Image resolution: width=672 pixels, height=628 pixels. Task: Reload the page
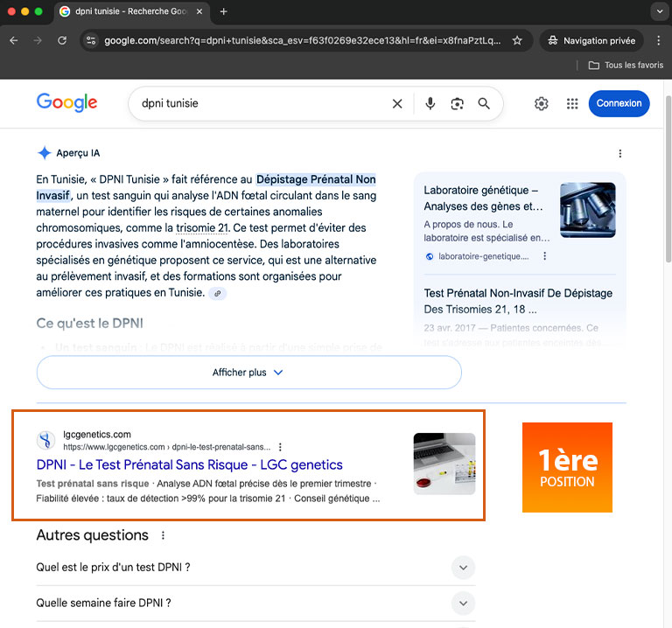coord(62,40)
